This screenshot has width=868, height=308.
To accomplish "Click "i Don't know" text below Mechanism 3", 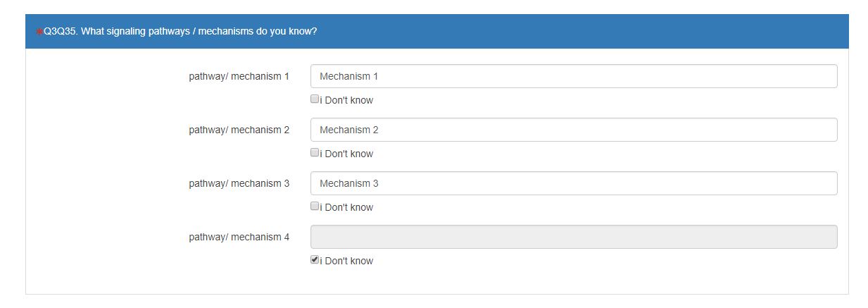I will coord(348,207).
